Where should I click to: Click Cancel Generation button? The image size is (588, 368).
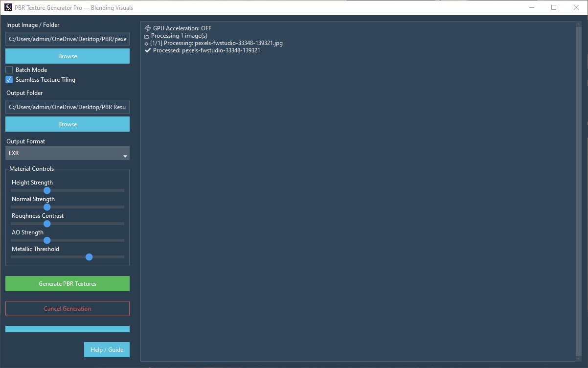(68, 309)
